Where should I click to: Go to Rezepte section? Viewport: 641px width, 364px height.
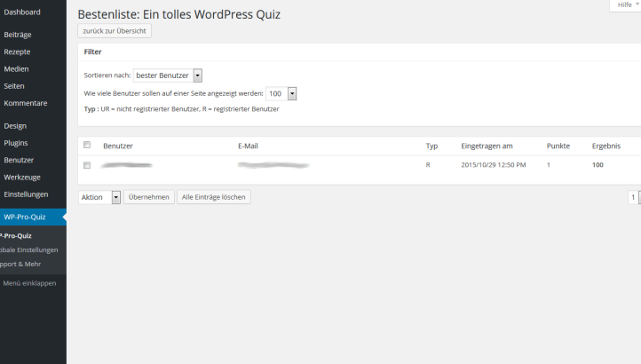pos(17,52)
